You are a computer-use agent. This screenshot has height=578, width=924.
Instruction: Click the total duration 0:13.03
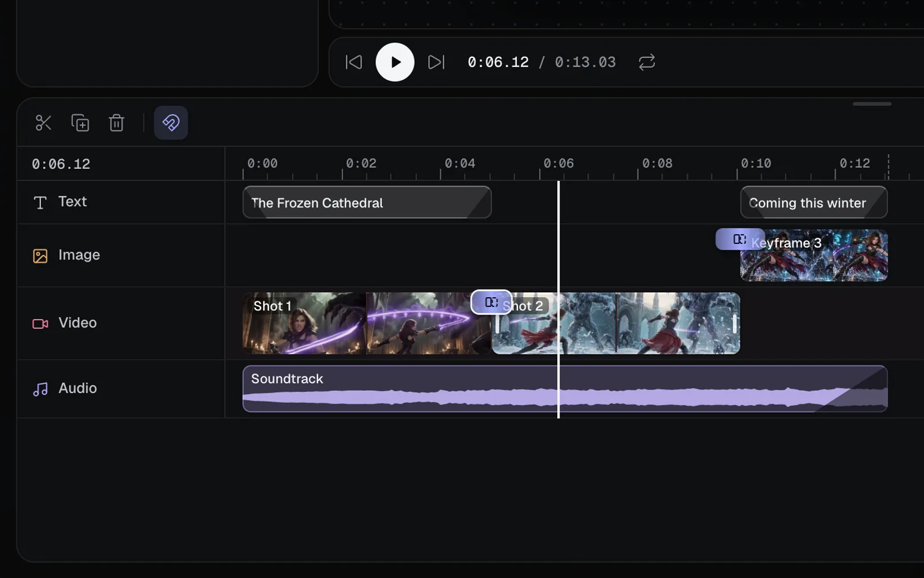pyautogui.click(x=586, y=62)
